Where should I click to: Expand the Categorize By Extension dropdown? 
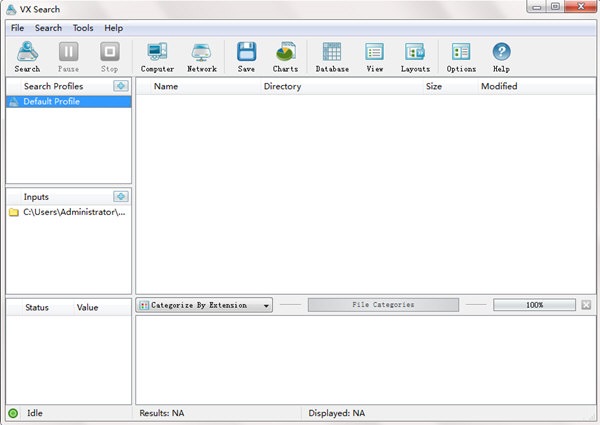click(204, 305)
